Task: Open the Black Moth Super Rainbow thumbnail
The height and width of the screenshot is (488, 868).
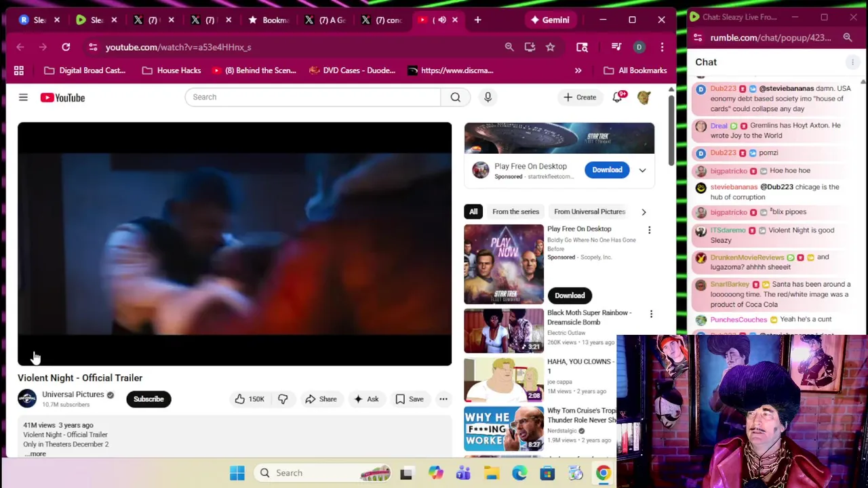Action: click(x=503, y=331)
